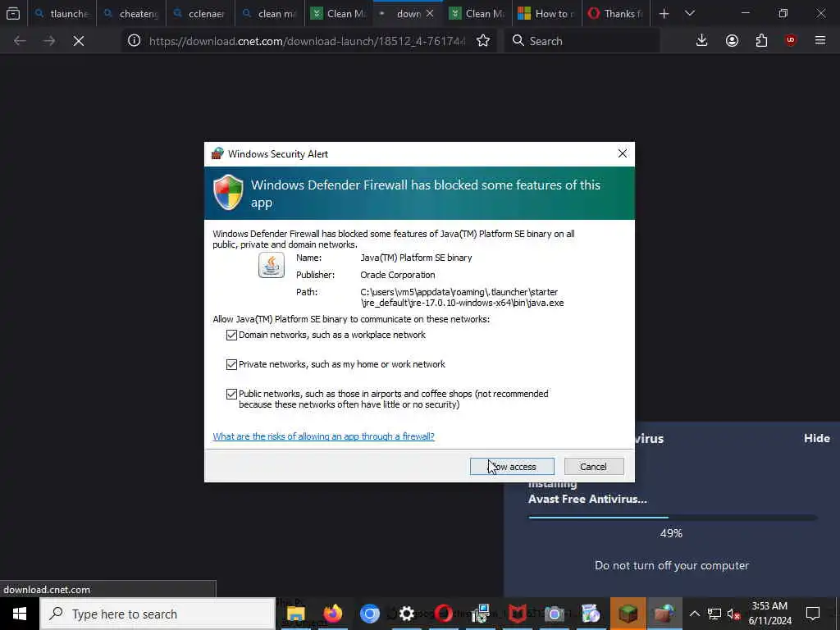Open the Windows Start menu
This screenshot has height=630, width=840.
coord(20,614)
